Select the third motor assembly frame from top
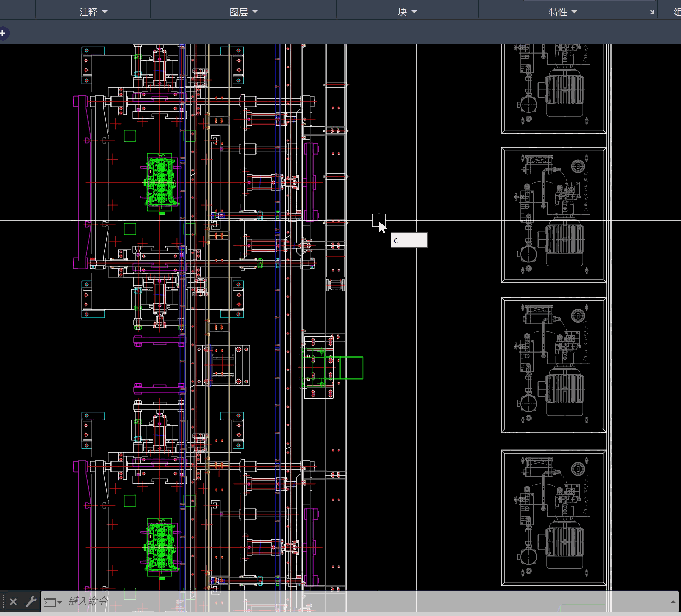This screenshot has width=681, height=616. tap(553, 364)
